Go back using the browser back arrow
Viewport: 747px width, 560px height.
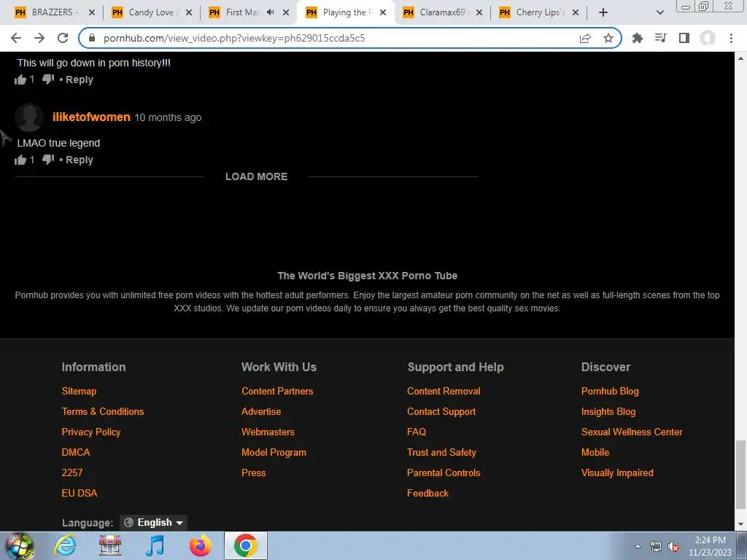tap(16, 38)
